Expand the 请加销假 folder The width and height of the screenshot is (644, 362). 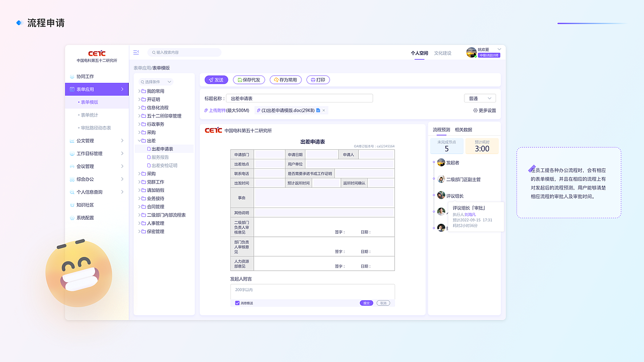tap(139, 190)
